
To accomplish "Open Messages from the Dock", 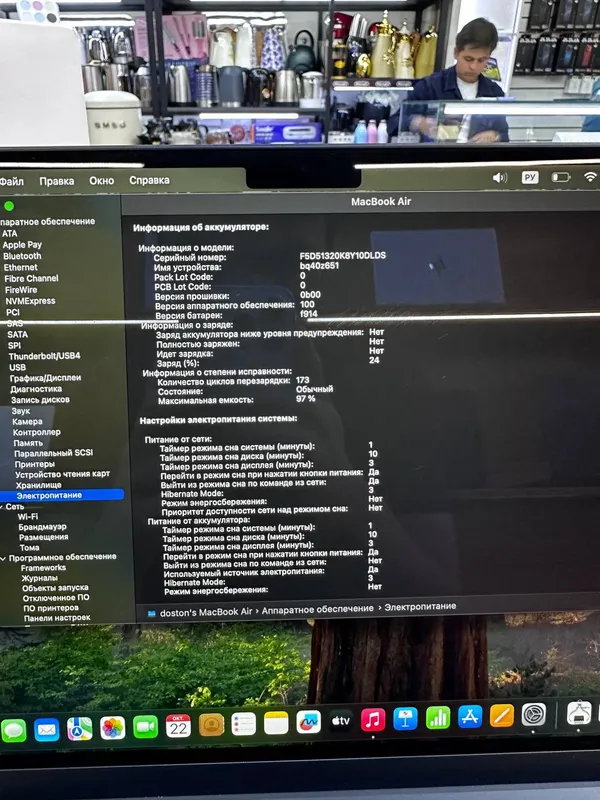I will pos(14,731).
